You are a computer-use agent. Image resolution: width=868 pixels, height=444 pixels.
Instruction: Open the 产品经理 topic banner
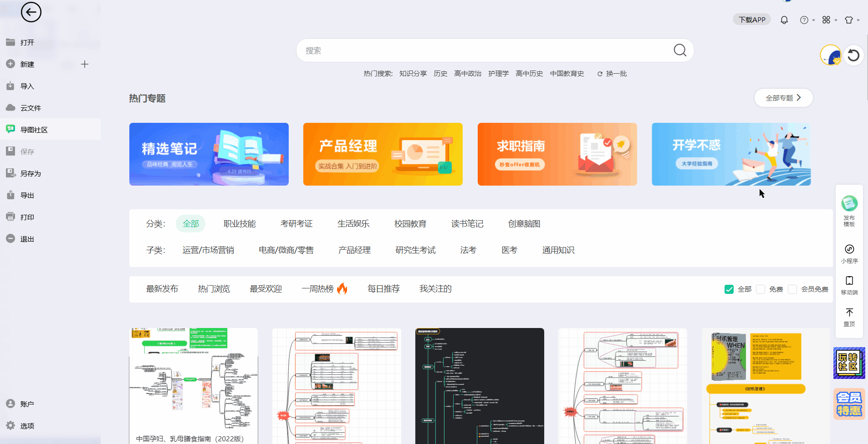click(x=383, y=154)
